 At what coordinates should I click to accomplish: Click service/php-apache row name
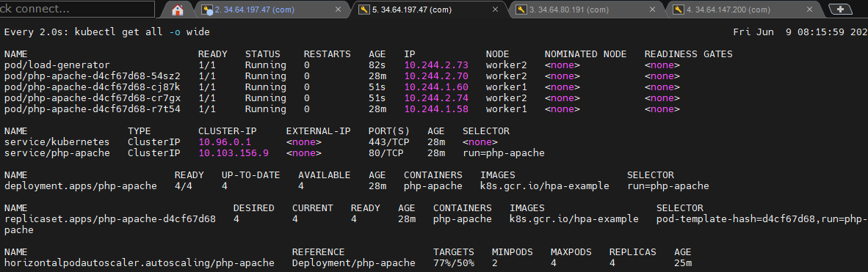click(57, 153)
